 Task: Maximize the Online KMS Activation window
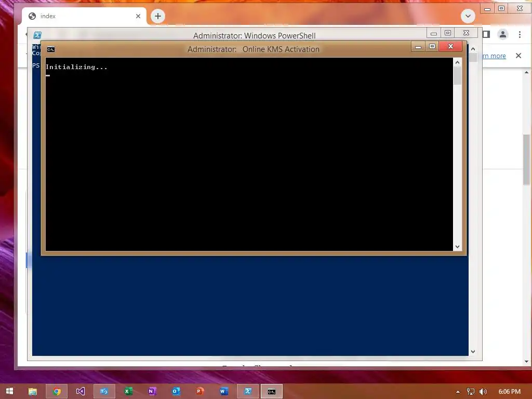[432, 46]
